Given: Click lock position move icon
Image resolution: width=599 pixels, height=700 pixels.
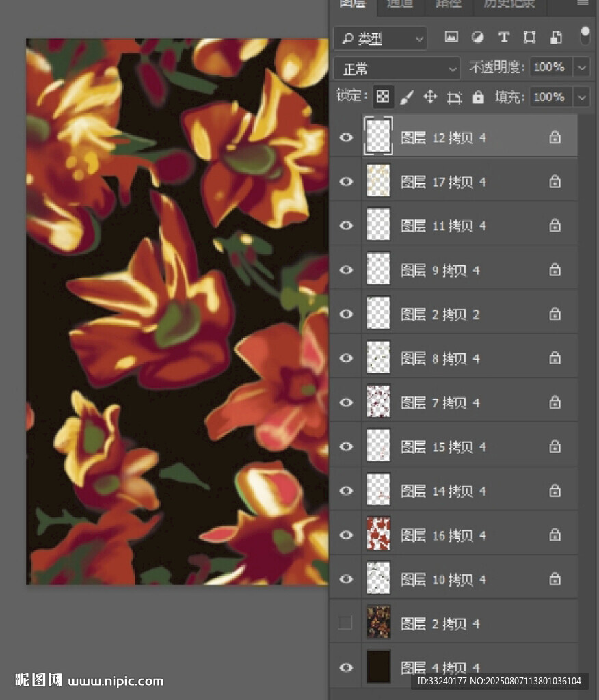Looking at the screenshot, I should click(x=430, y=96).
